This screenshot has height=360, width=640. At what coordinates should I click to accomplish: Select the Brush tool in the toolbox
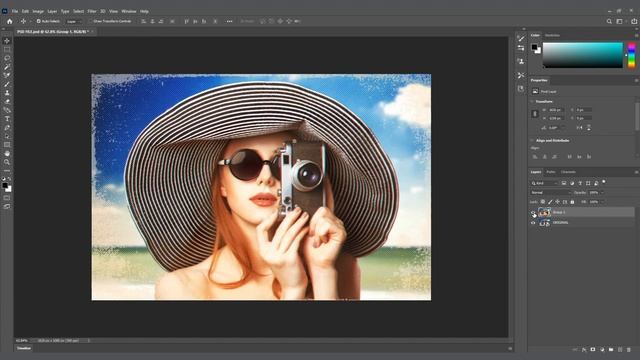click(7, 84)
